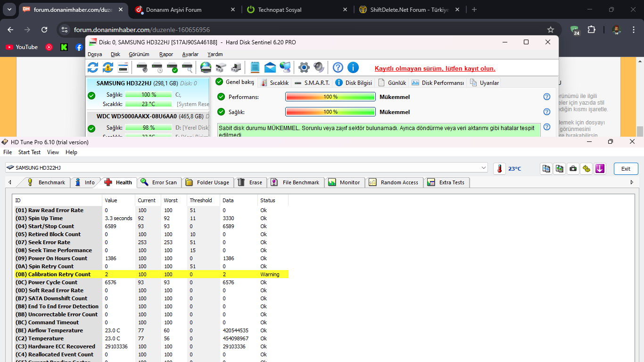The height and width of the screenshot is (362, 644).
Task: Click the Status column header
Action: [273, 200]
